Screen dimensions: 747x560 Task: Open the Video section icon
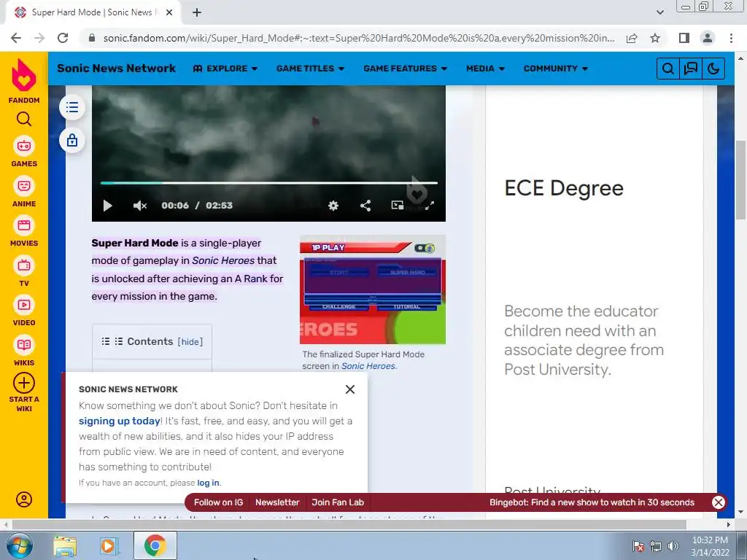pyautogui.click(x=24, y=305)
